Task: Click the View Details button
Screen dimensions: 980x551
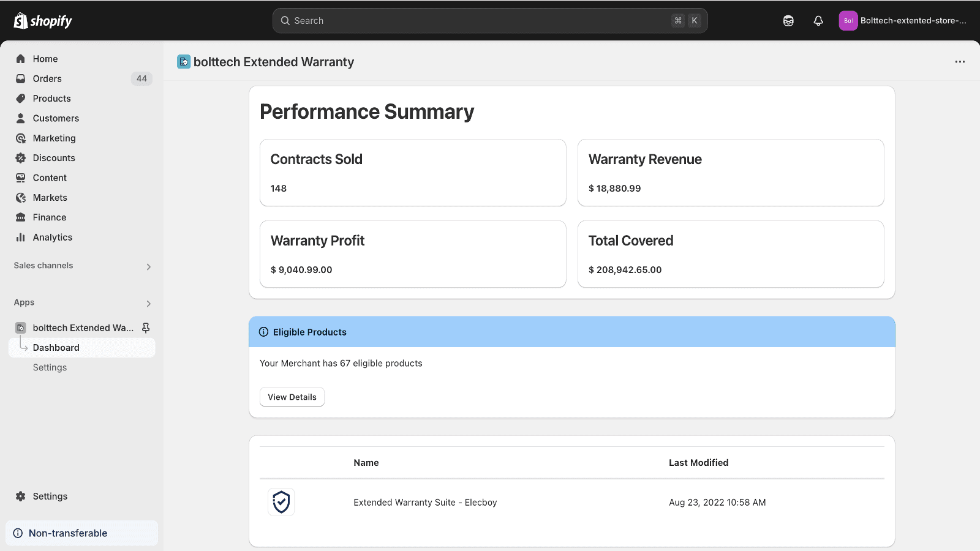Action: [x=292, y=397]
